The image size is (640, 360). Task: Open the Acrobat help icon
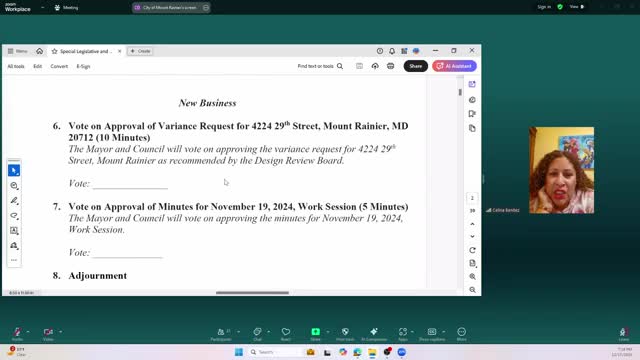pyautogui.click(x=380, y=51)
